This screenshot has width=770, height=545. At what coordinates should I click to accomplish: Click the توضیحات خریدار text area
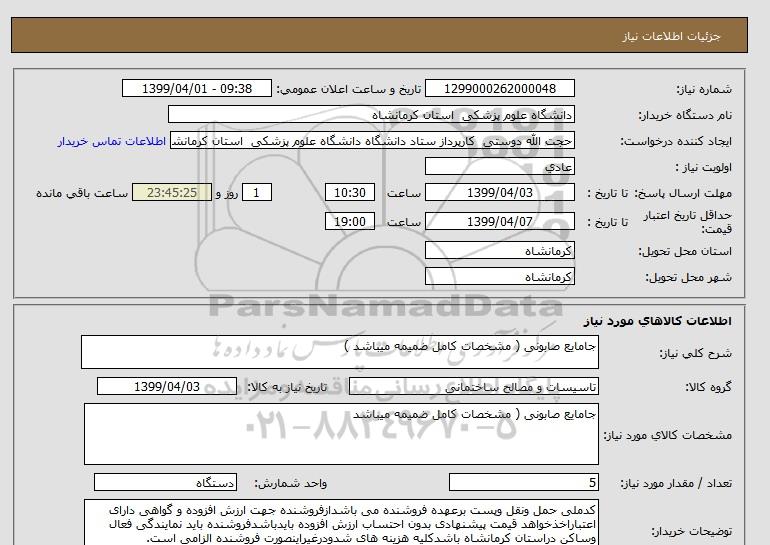tap(341, 524)
